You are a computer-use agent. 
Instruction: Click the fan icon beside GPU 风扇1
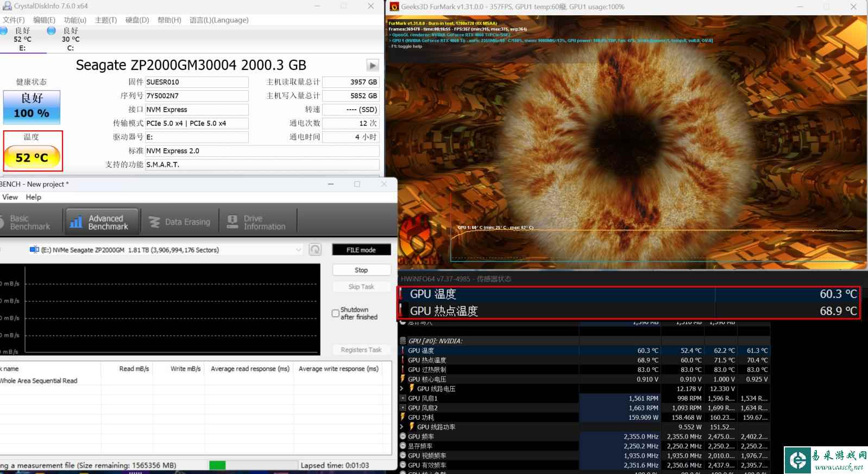402,398
